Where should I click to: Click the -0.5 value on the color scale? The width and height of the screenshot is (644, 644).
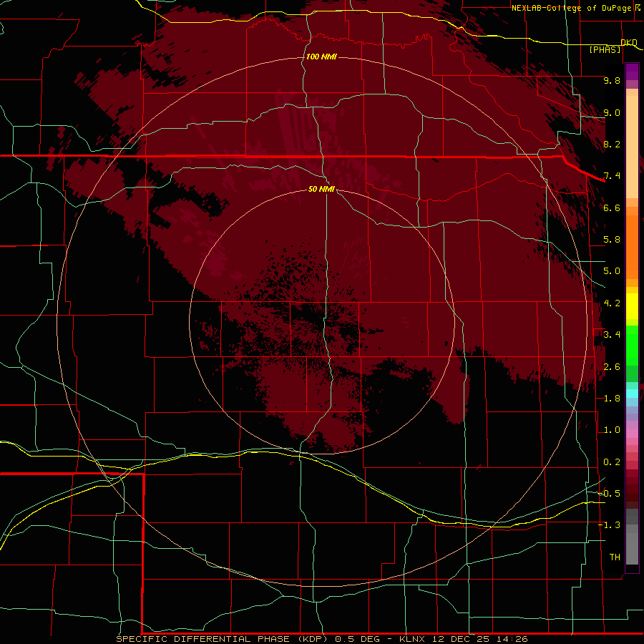click(x=610, y=494)
